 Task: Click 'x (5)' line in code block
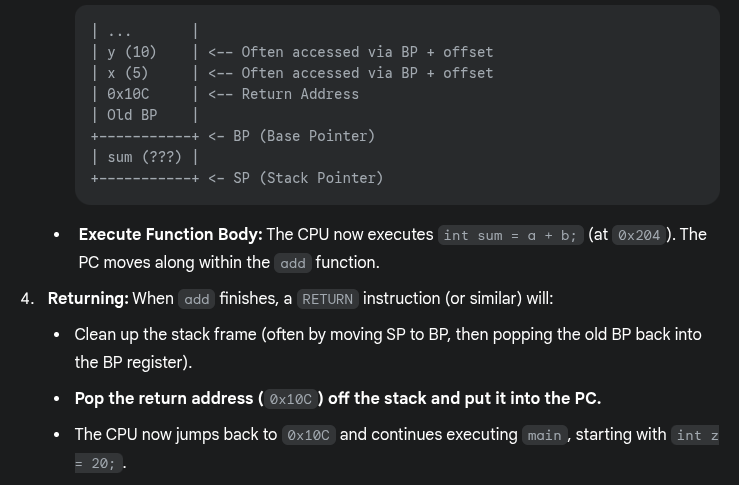point(128,73)
